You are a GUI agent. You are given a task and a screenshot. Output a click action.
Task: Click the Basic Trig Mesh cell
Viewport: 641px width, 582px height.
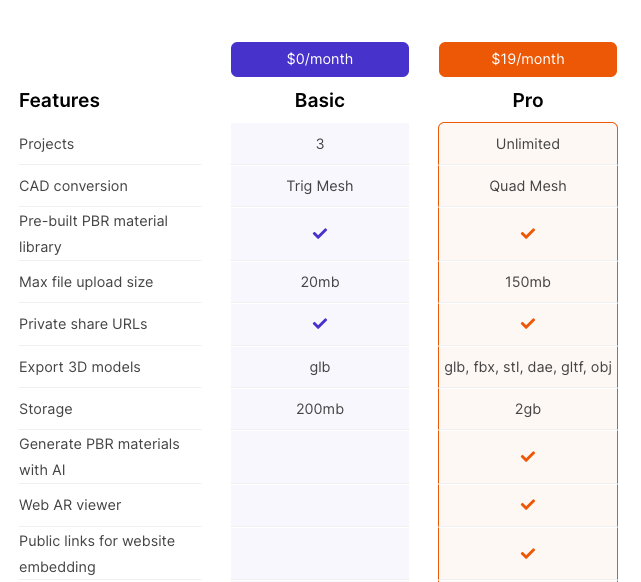click(x=320, y=186)
